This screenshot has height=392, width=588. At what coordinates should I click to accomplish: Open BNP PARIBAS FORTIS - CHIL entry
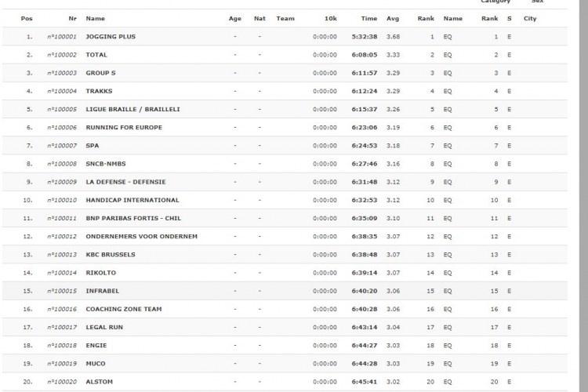click(x=133, y=218)
